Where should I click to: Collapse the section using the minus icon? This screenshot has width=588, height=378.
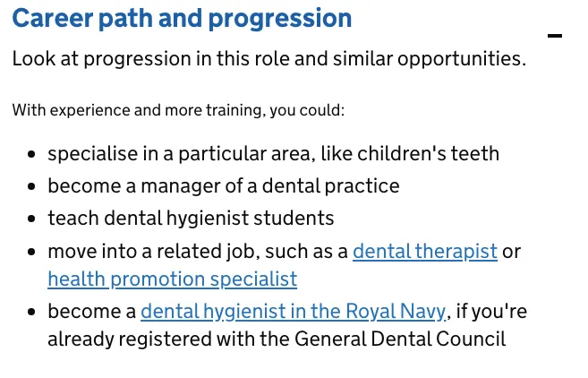point(555,36)
